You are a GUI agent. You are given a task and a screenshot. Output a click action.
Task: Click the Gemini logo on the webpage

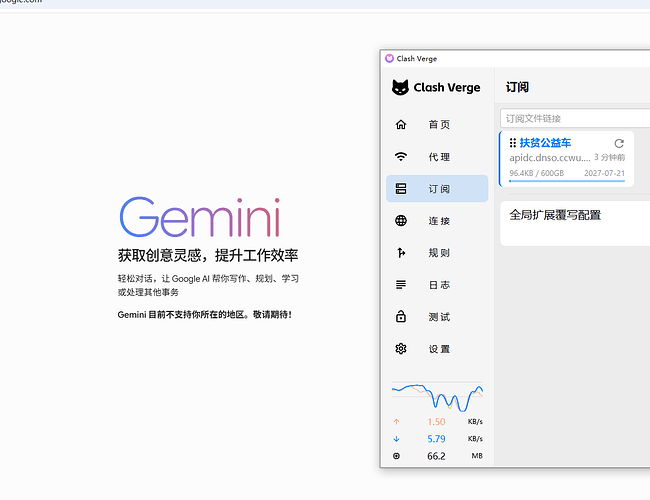200,217
